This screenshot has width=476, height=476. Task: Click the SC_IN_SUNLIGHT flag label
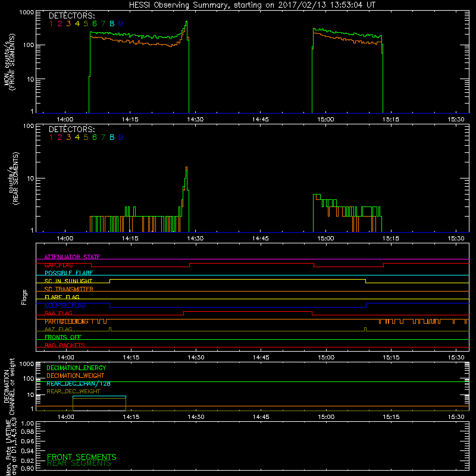click(x=68, y=281)
